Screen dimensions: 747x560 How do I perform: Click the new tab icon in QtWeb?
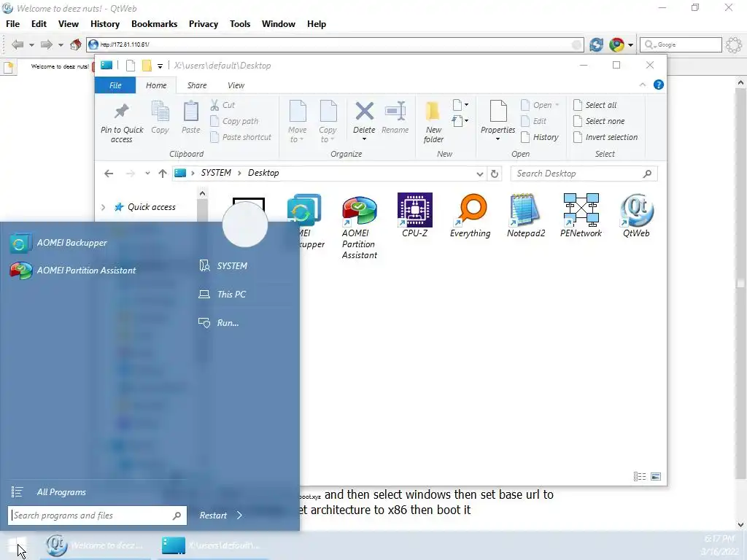tap(8, 67)
